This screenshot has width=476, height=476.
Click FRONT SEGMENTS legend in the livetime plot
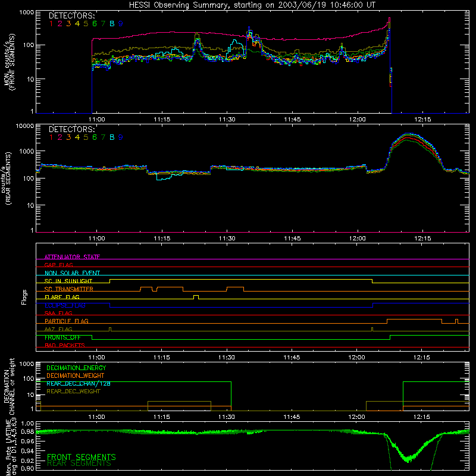point(82,457)
